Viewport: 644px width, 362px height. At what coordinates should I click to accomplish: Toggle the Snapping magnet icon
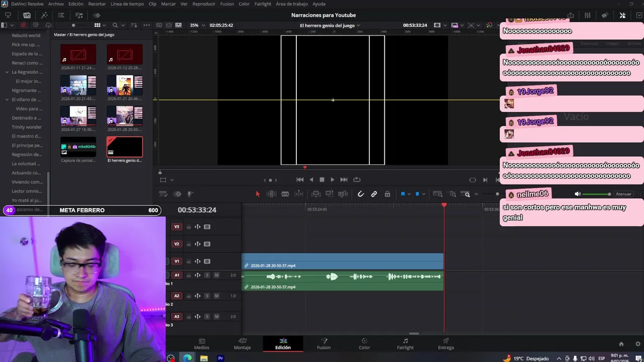coord(361,194)
